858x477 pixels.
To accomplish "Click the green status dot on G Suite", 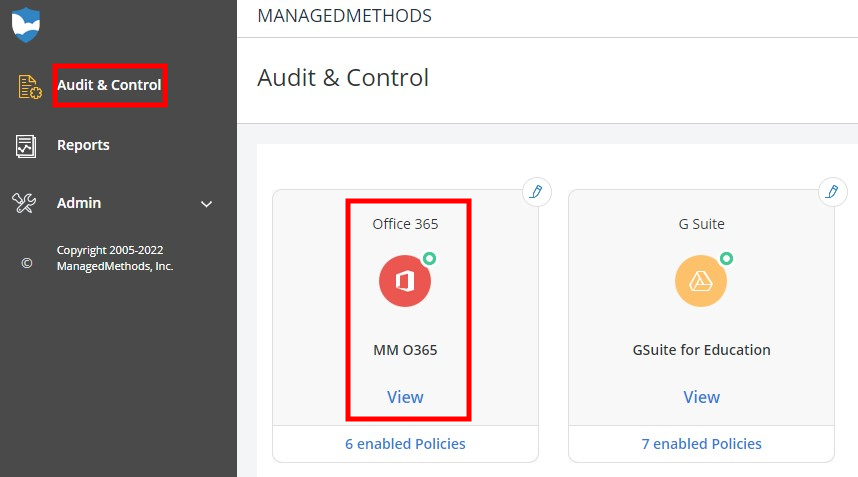I will 726,258.
